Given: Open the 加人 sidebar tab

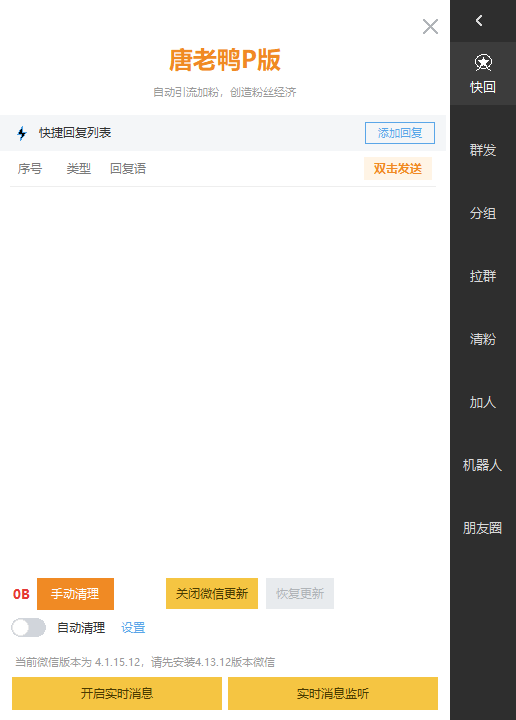Looking at the screenshot, I should point(483,402).
